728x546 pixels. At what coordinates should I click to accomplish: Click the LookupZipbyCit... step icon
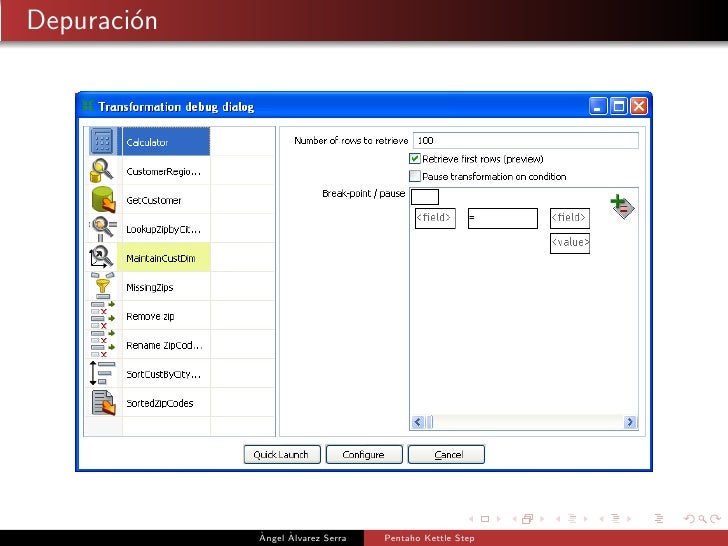coord(103,228)
